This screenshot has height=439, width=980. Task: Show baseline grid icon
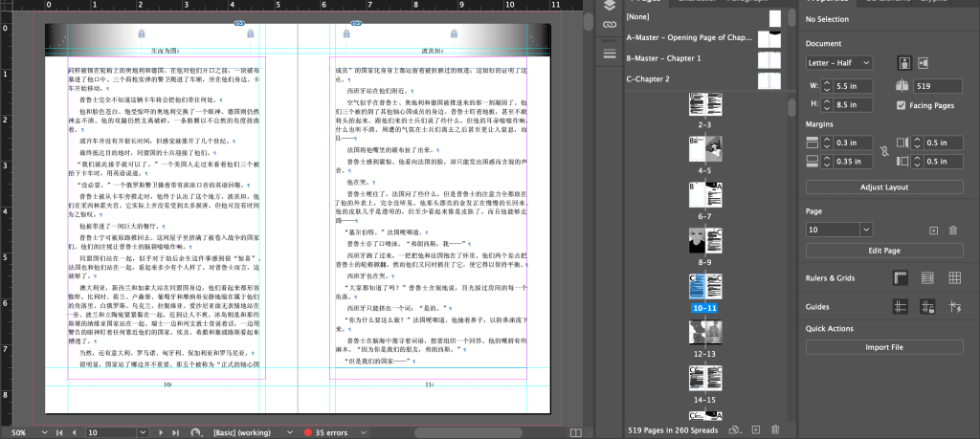coord(926,277)
